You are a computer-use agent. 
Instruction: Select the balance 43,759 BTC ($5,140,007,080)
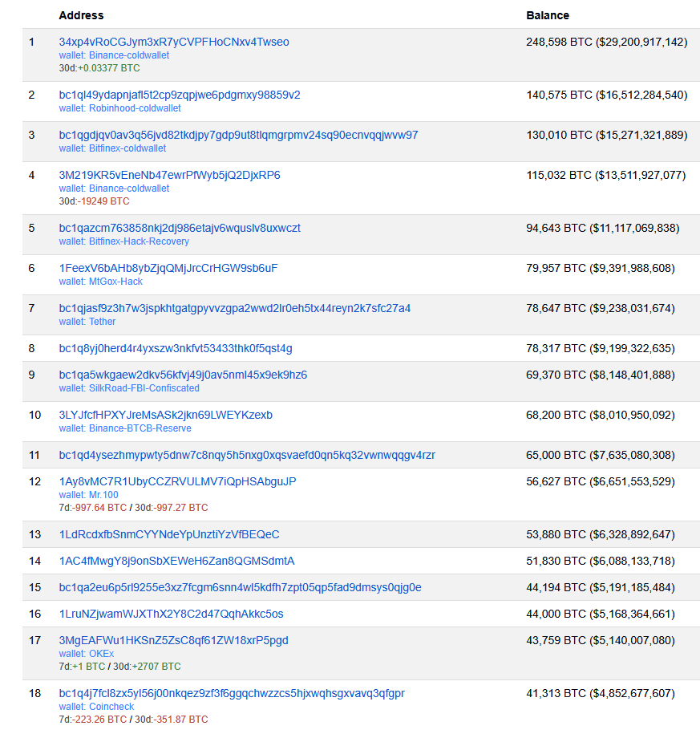tap(601, 641)
